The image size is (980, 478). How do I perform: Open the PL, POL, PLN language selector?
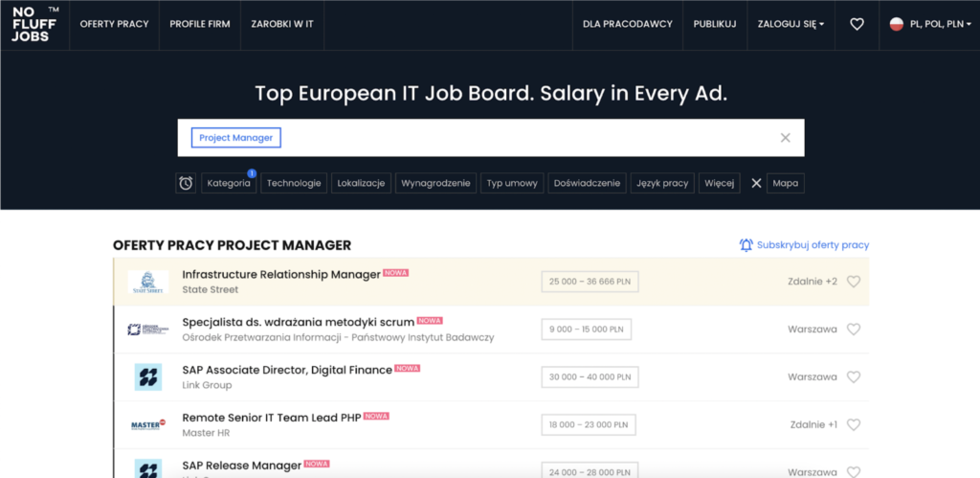(924, 24)
